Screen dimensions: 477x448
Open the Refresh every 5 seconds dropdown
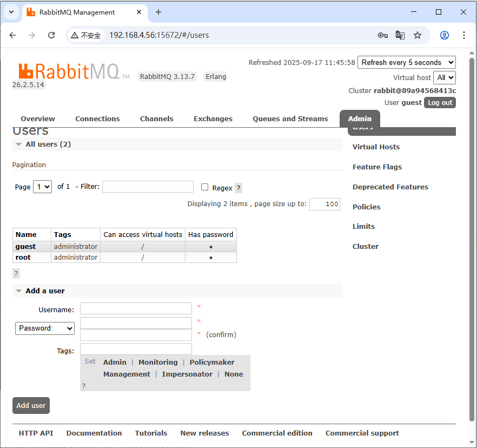pos(406,62)
